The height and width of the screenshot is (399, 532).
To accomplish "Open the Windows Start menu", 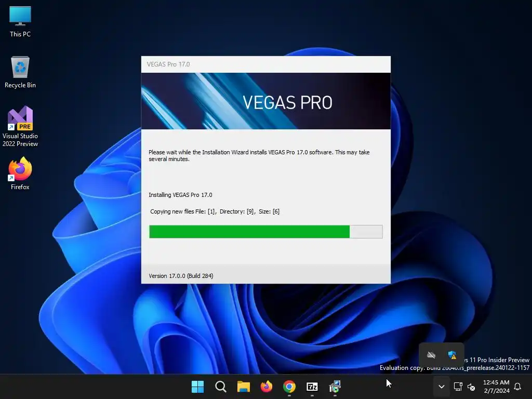I will coord(197,387).
